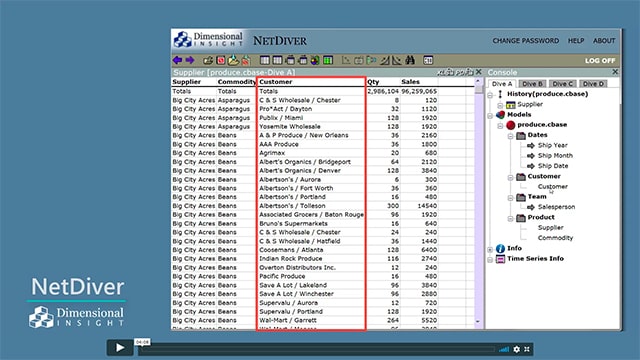Click the video progress bar
The height and width of the screenshot is (360, 640).
(316, 349)
